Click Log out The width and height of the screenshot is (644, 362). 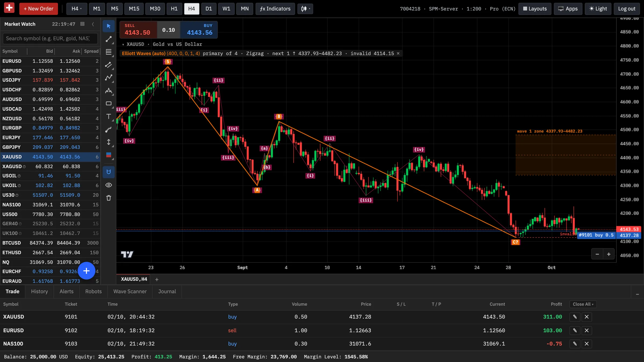627,9
